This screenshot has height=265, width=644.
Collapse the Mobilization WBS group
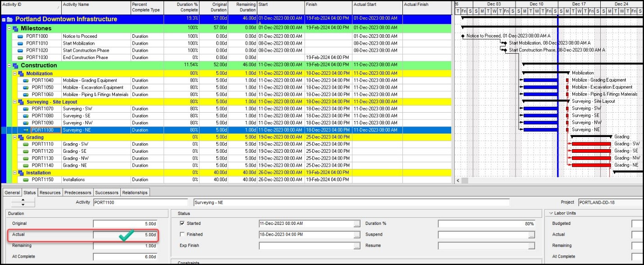tap(14, 73)
